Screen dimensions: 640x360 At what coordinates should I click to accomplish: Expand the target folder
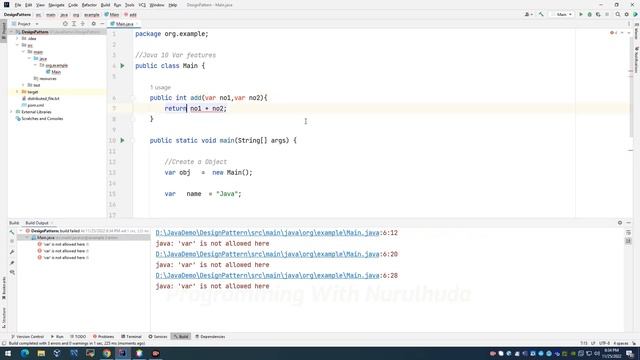click(18, 92)
